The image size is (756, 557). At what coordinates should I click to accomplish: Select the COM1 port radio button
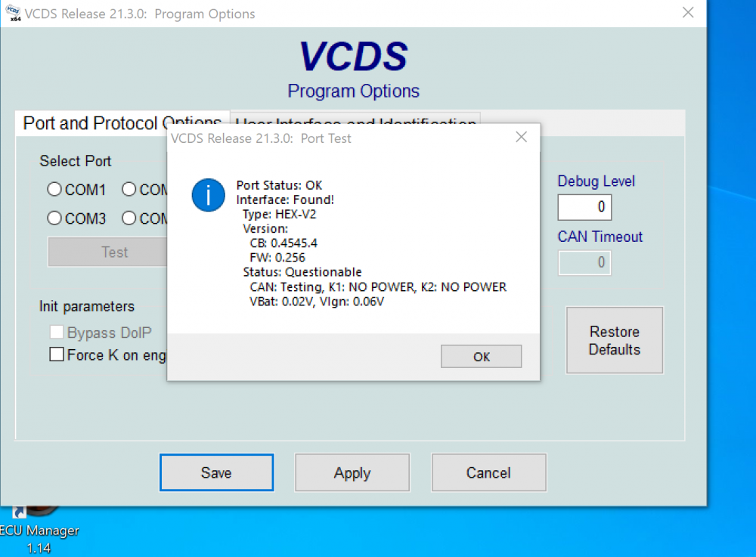pos(54,190)
